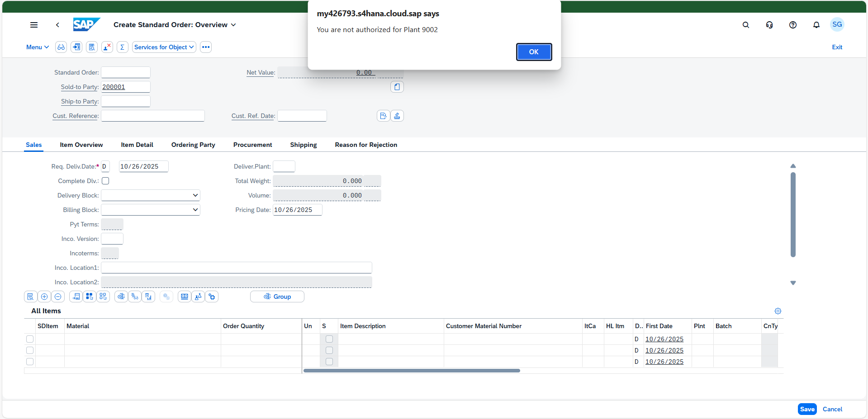
Task: Tick the third item row selection checkbox
Action: point(30,362)
